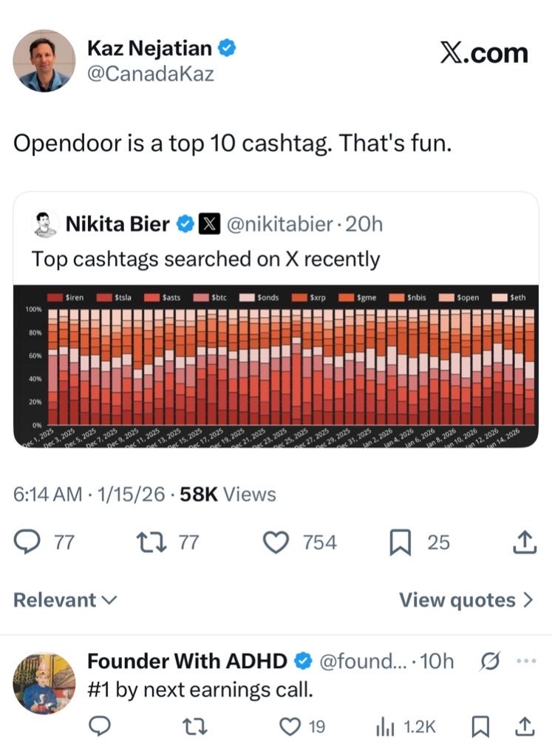Screen dimensions: 552x756
Task: Bookmark the Founder With ADHD reply
Action: click(x=479, y=726)
